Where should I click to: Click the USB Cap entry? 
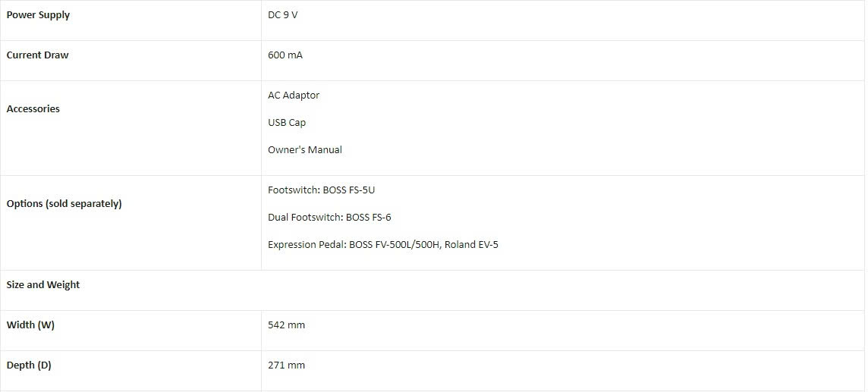point(287,123)
